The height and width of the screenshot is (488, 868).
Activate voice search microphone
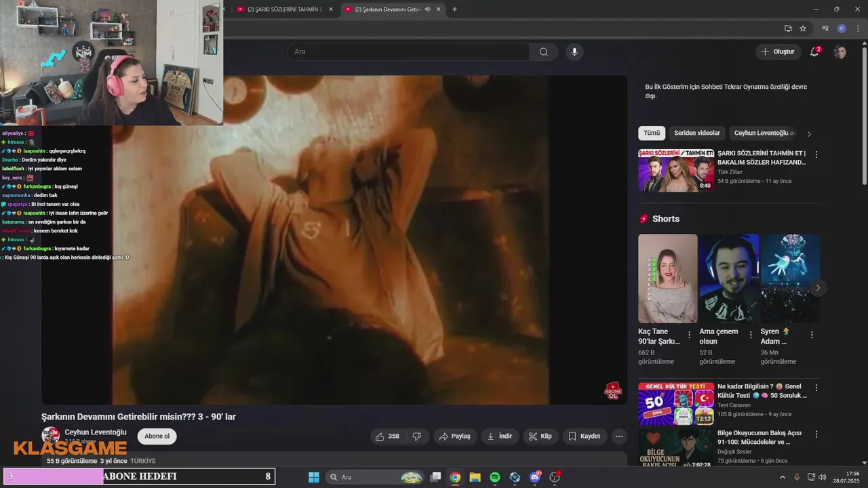point(574,52)
